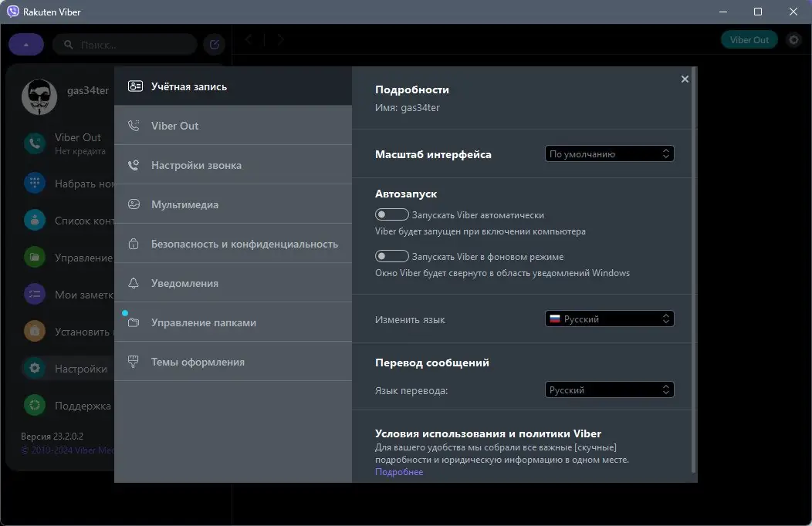Screen dimensions: 812x526
Task: Enable Запускать Viber автоматически
Action: (391, 214)
